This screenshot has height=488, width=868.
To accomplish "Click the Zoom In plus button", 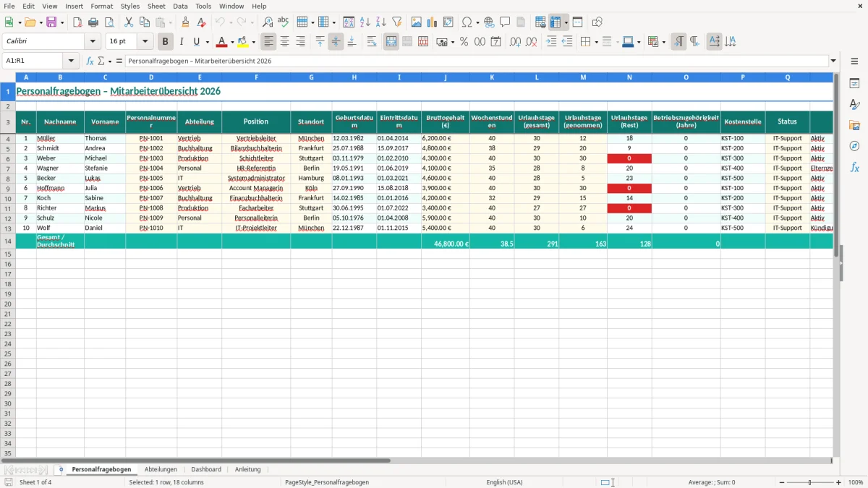I will (x=838, y=482).
